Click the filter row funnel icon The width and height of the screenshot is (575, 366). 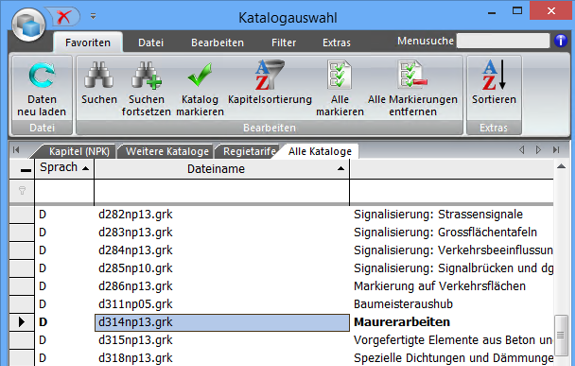22,191
